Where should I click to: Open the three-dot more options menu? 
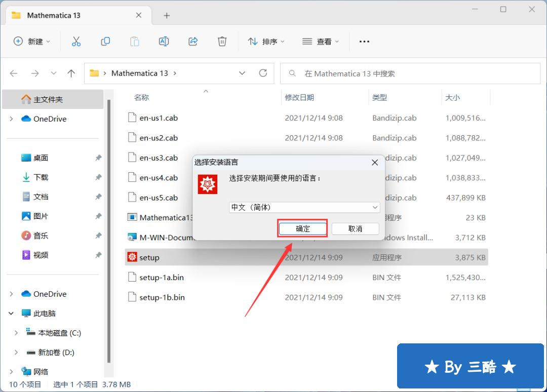tap(364, 42)
